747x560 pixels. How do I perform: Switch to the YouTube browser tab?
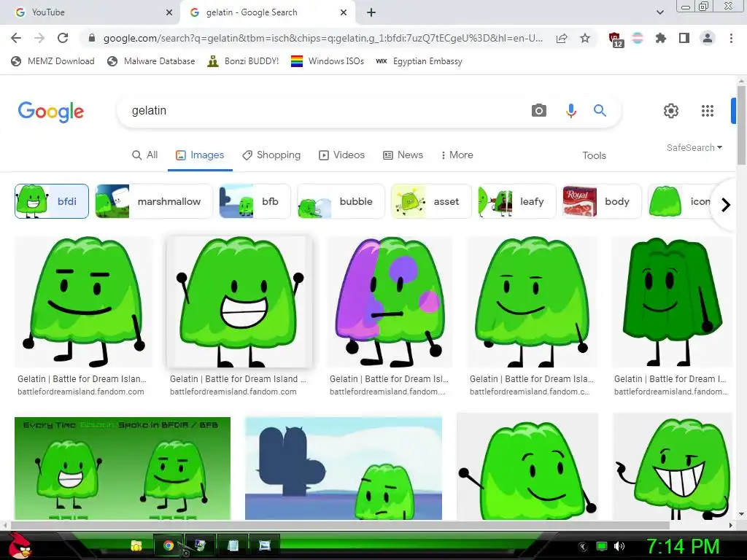pos(90,12)
